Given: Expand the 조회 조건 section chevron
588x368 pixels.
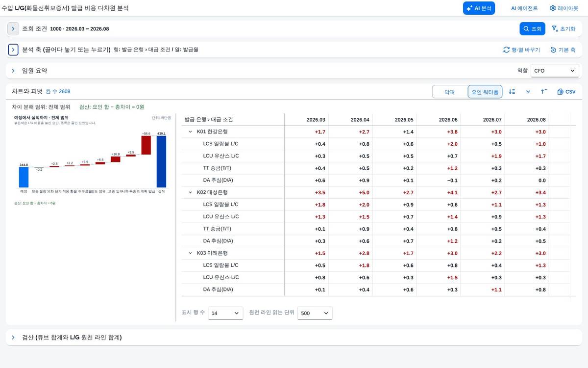Looking at the screenshot, I should pos(13,29).
